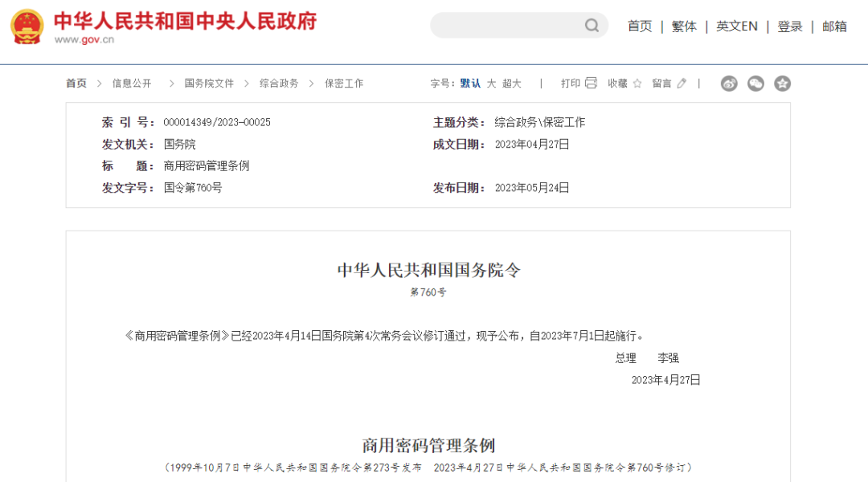Share the page via WeChat icon
Screen dimensions: 868x482
coord(755,84)
